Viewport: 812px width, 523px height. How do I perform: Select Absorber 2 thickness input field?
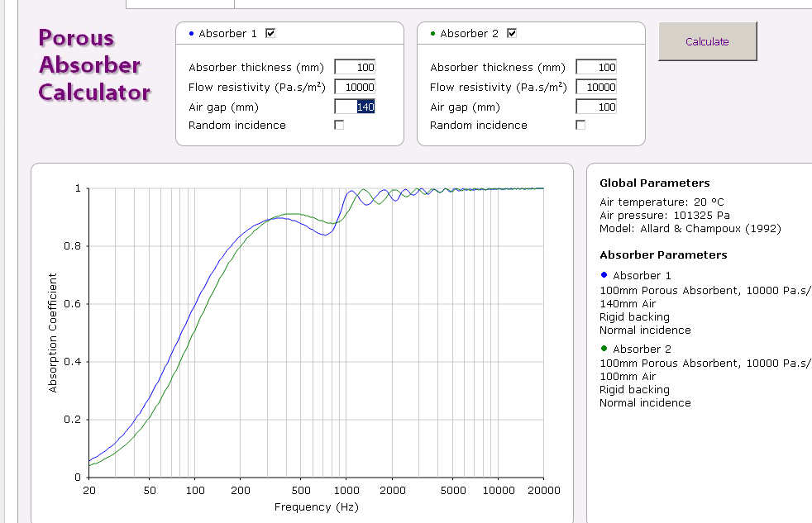pyautogui.click(x=596, y=67)
